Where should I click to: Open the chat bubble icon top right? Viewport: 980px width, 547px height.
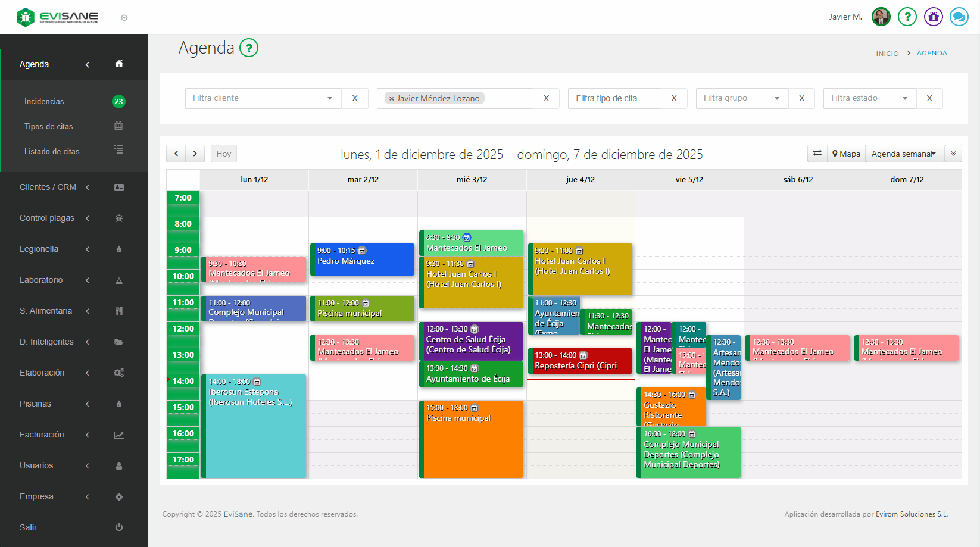(959, 17)
